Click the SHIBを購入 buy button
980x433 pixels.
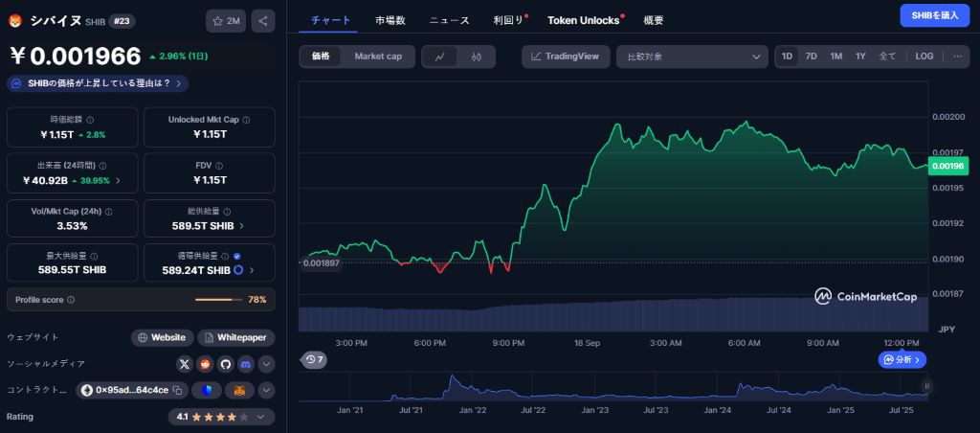(x=934, y=15)
